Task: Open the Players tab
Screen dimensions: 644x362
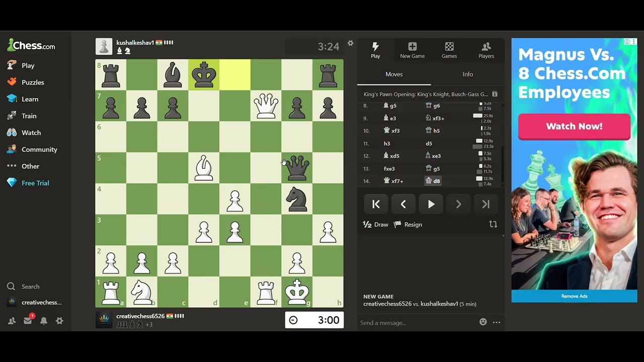Action: (486, 50)
